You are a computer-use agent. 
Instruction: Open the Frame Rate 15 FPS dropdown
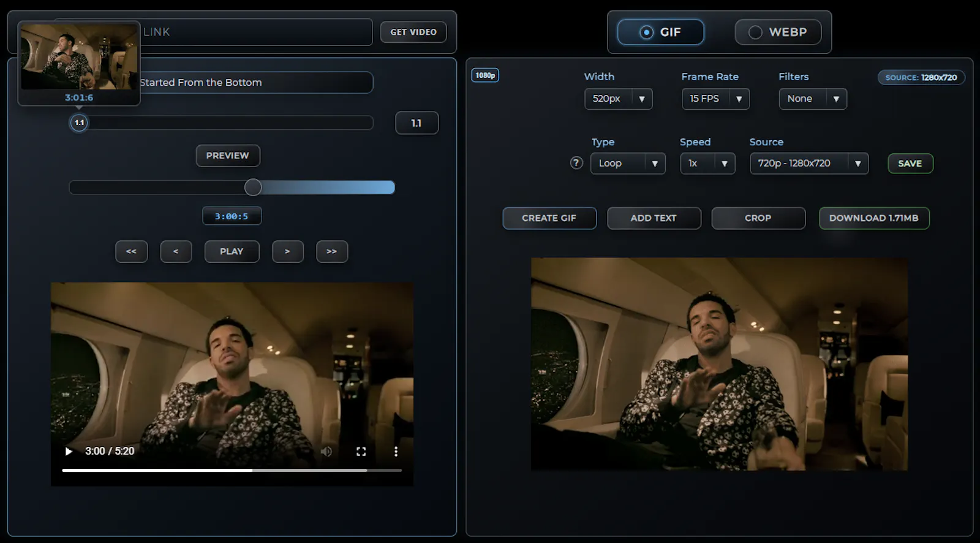click(x=715, y=99)
